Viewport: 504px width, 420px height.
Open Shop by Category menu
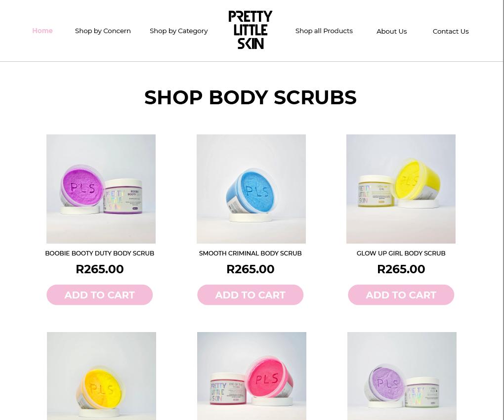[x=179, y=31]
